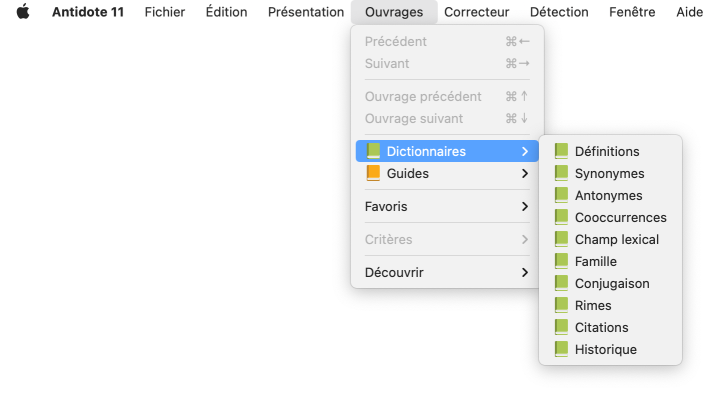Screen dimensions: 722x406
Task: Open the Famille dictionary
Action: coord(595,262)
